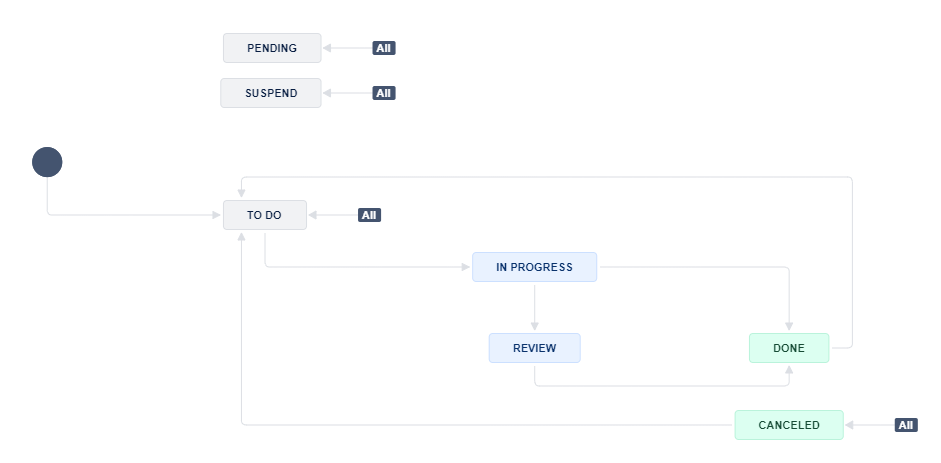941x463 pixels.
Task: Select transition line from REVIEW to DONE
Action: pos(660,385)
